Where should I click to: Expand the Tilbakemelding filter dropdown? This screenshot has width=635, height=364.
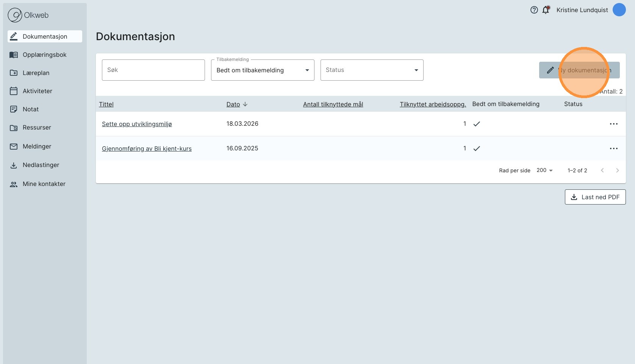pyautogui.click(x=307, y=70)
